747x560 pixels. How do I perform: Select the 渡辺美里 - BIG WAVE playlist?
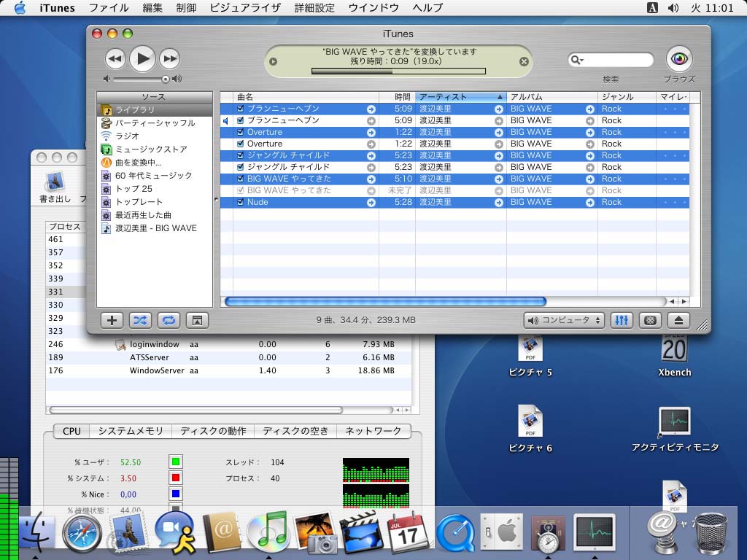(x=155, y=228)
